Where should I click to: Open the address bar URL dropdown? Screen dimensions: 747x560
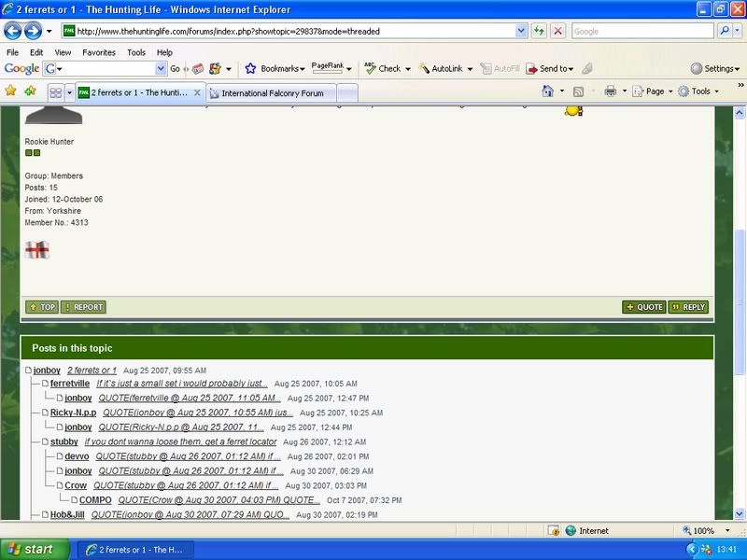521,31
